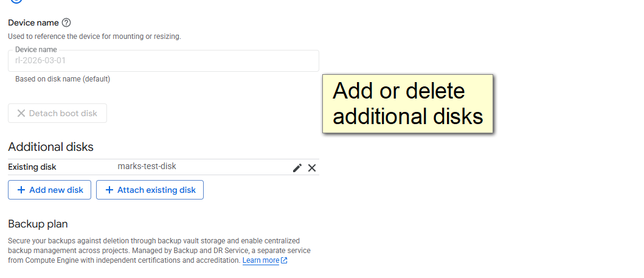Click the Existing disk row label
The width and height of the screenshot is (644, 278).
pos(32,167)
